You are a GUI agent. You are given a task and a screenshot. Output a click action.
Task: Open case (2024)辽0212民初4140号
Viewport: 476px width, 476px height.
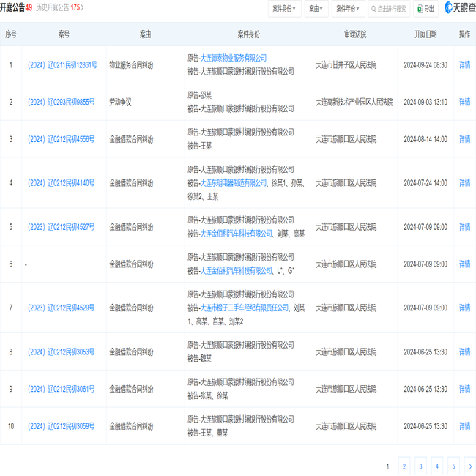point(61,183)
